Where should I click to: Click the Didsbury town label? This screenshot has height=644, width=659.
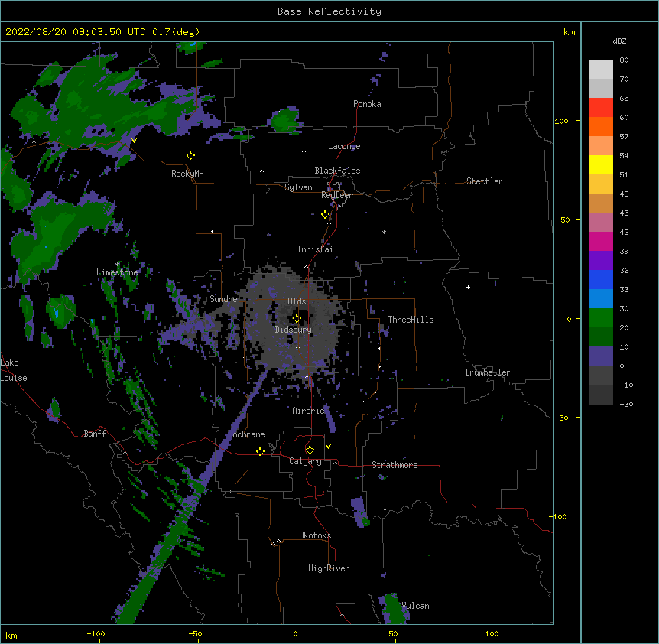294,330
